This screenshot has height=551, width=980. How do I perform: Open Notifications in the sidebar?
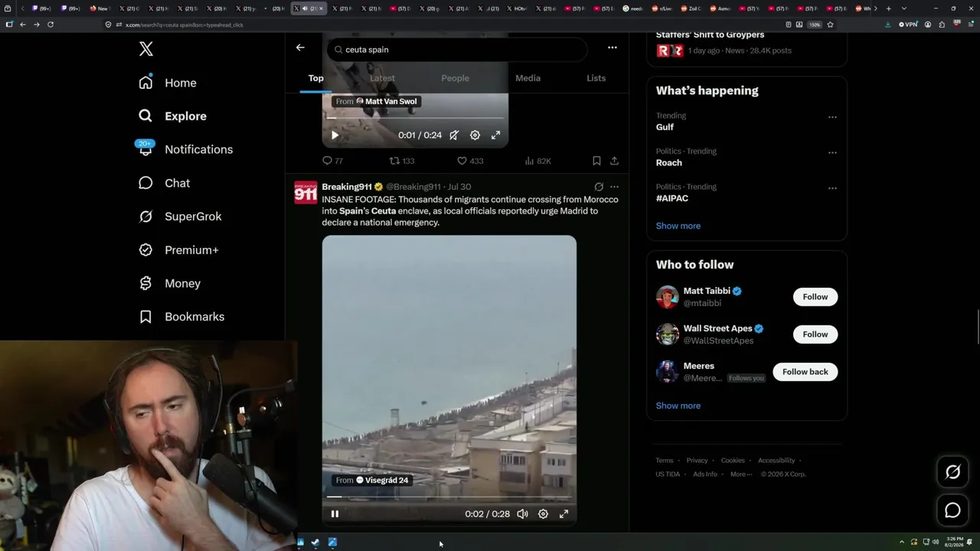(185, 149)
